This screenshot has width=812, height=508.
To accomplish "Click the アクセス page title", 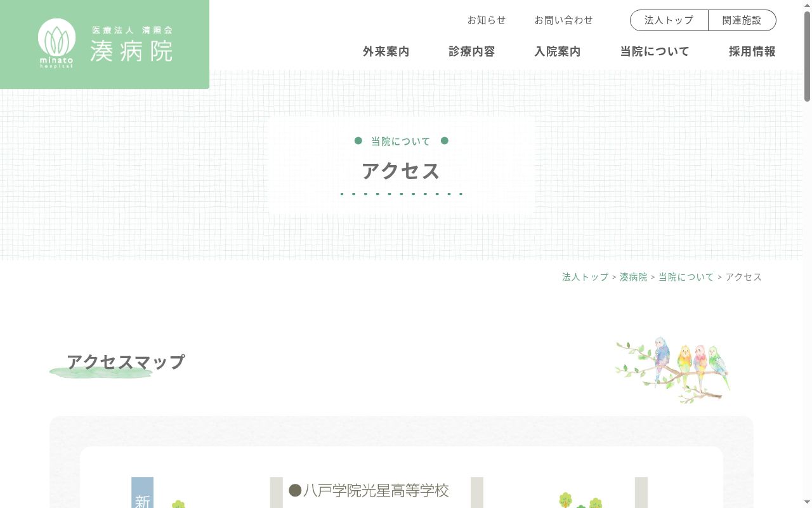I will (401, 171).
